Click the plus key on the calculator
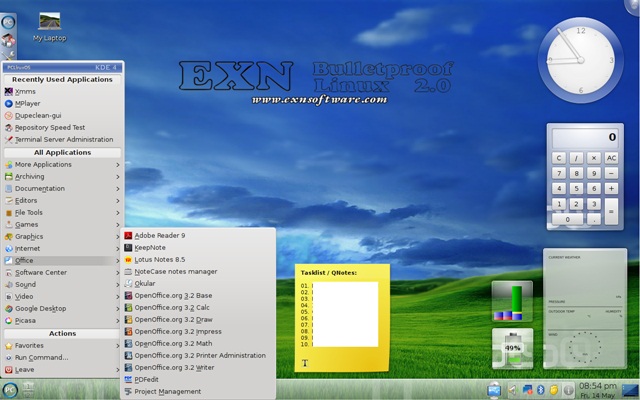 611,189
